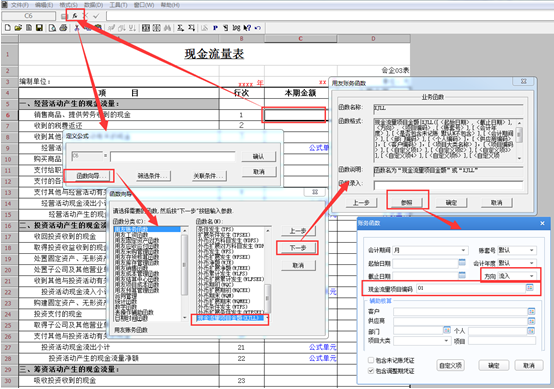Create a new report with the blank page icon
554x389 pixels.
(x=8, y=28)
